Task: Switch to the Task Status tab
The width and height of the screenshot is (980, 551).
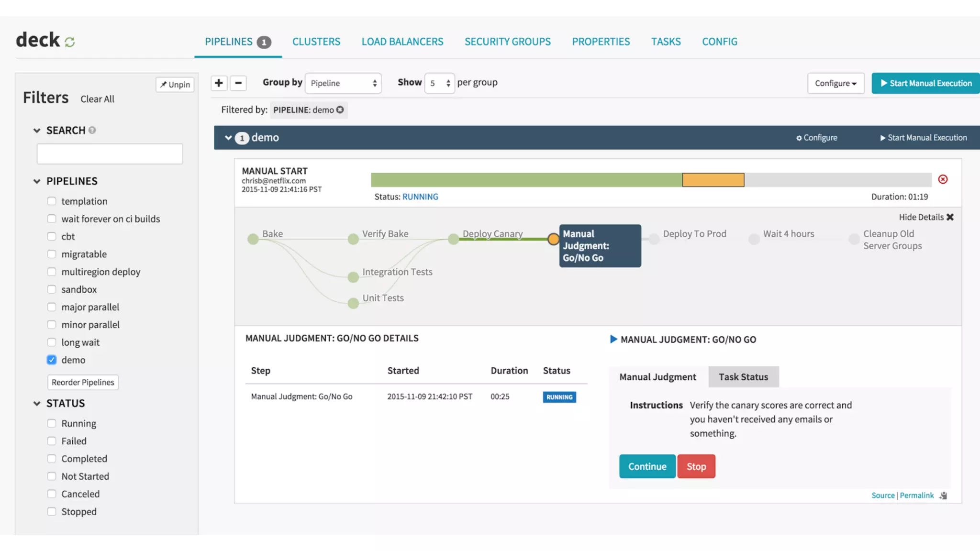Action: click(743, 377)
